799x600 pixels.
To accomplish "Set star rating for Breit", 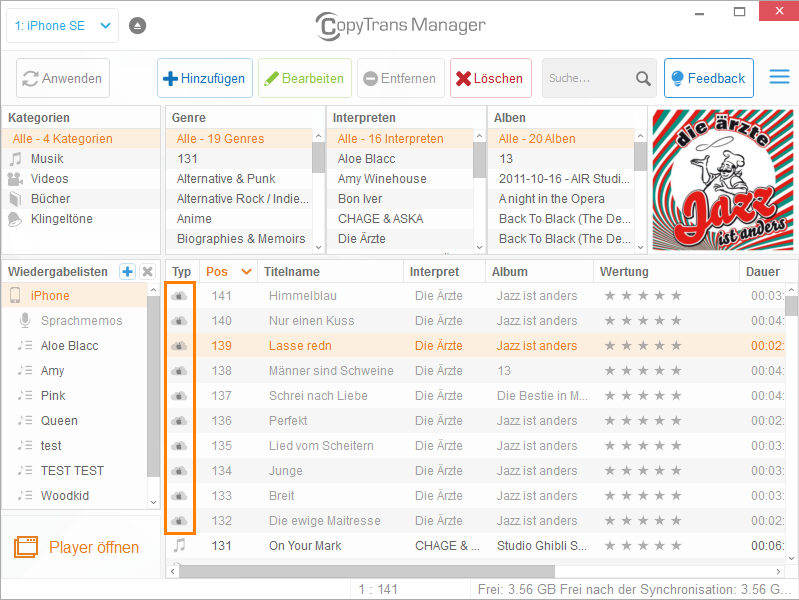I will click(x=643, y=495).
